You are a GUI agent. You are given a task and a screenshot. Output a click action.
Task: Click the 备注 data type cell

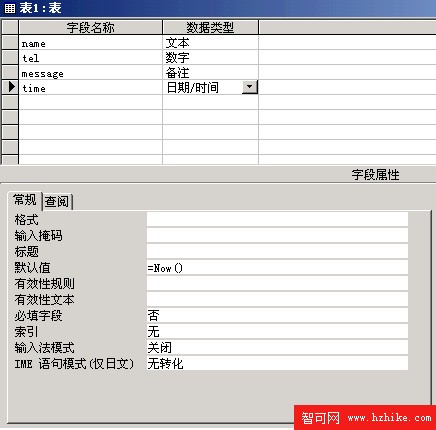pyautogui.click(x=211, y=73)
